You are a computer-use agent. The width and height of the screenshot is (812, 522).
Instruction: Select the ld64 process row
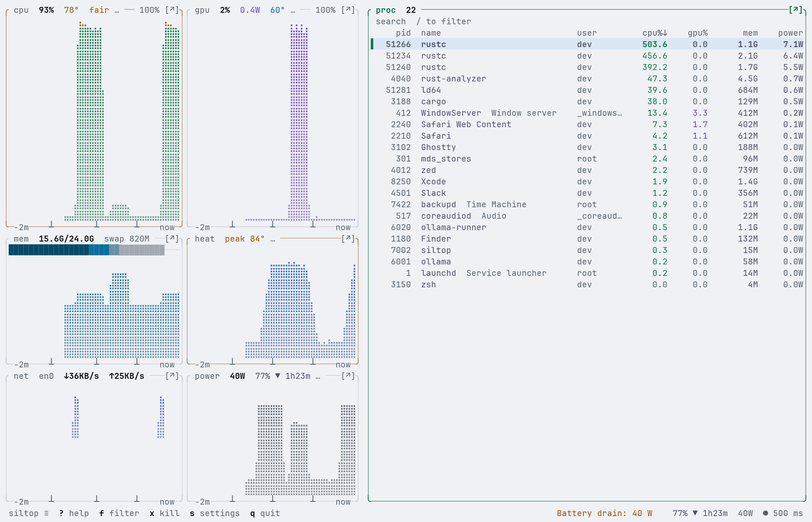(x=587, y=90)
